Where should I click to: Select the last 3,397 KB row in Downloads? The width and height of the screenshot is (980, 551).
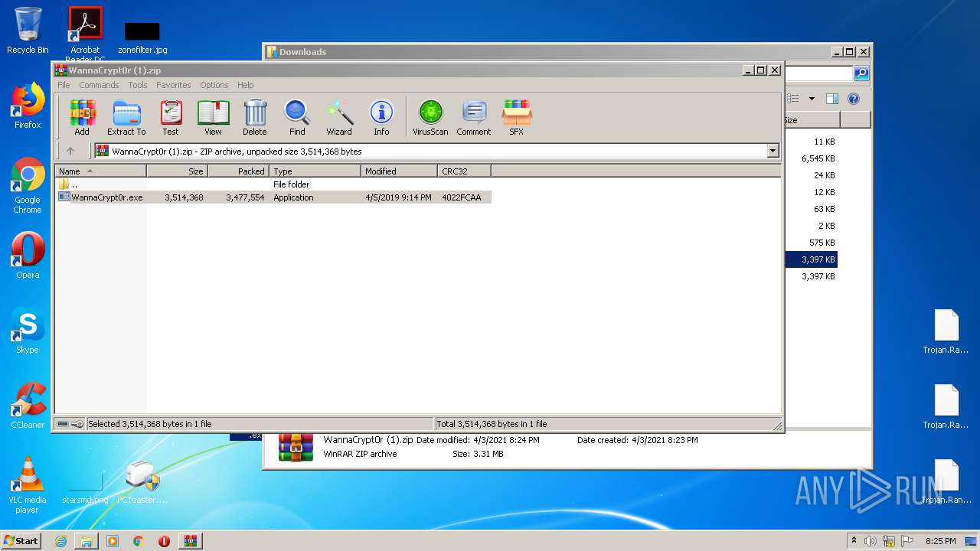click(x=818, y=276)
